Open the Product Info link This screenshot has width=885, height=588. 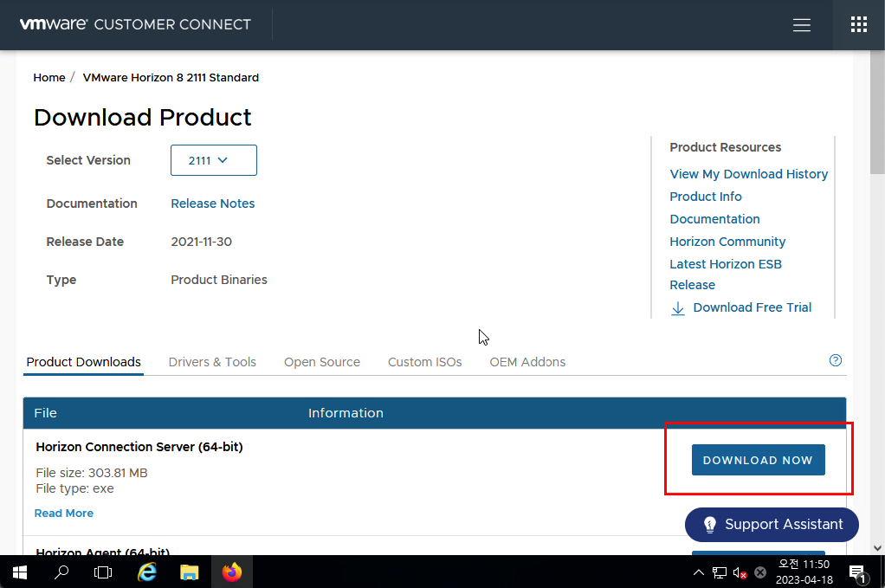pyautogui.click(x=706, y=197)
